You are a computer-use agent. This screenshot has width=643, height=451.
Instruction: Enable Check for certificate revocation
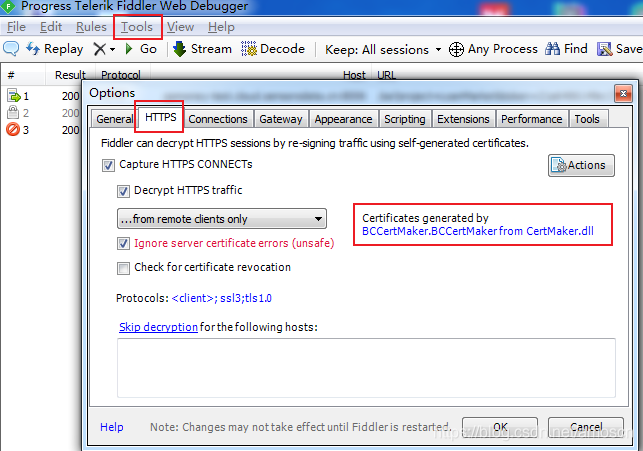123,268
